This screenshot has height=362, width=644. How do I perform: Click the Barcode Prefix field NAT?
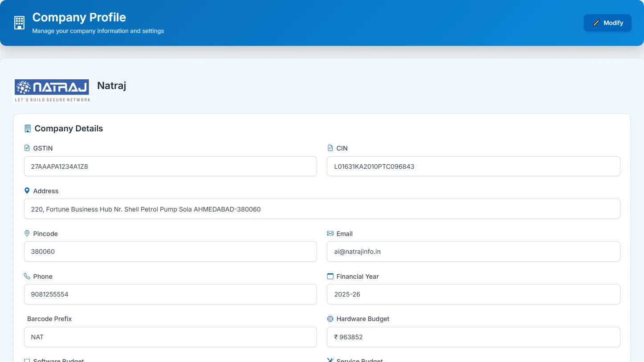pos(171,337)
